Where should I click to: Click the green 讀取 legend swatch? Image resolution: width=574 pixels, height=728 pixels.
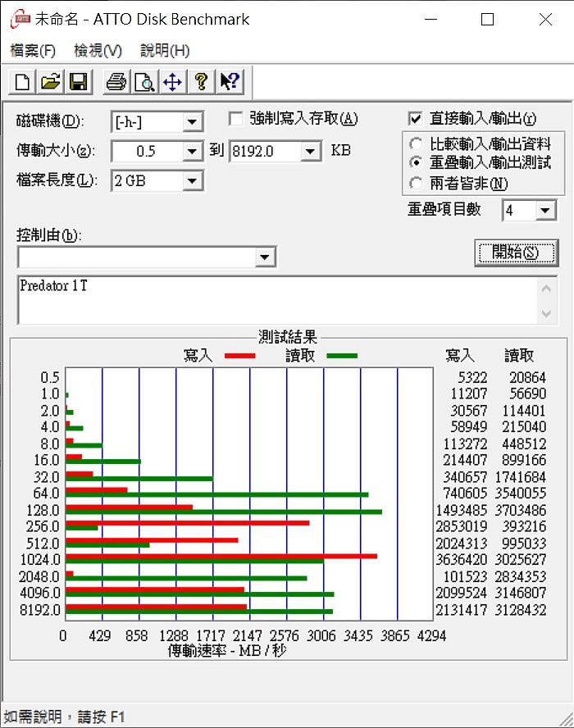pyautogui.click(x=342, y=356)
